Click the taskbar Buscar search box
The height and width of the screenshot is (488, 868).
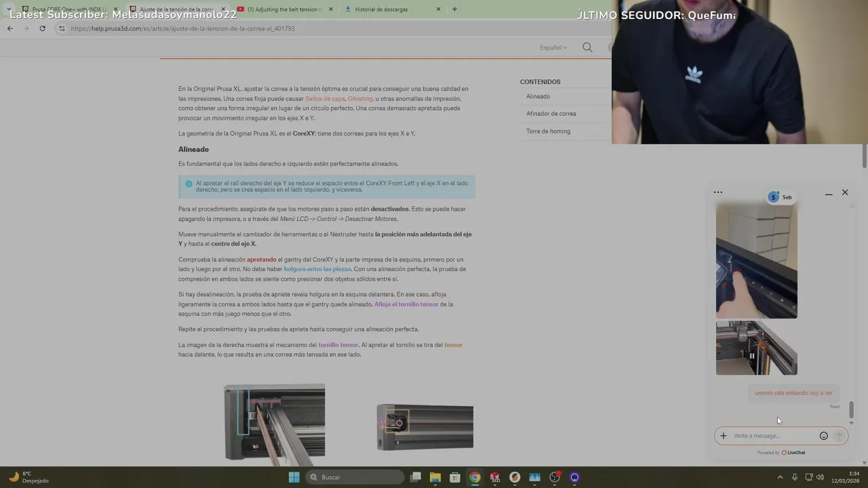pos(355,477)
